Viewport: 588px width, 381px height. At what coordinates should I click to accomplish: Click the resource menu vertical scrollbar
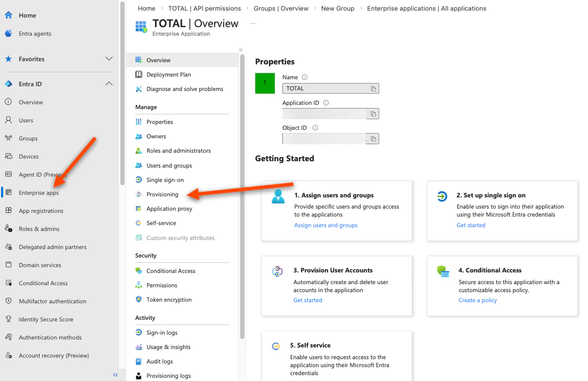pos(242,197)
